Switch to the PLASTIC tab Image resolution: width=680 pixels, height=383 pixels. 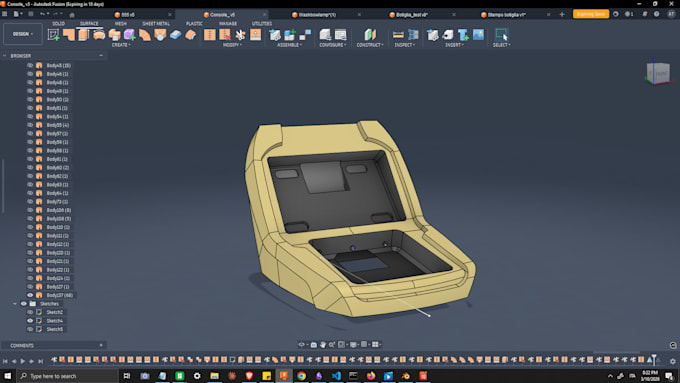point(194,23)
